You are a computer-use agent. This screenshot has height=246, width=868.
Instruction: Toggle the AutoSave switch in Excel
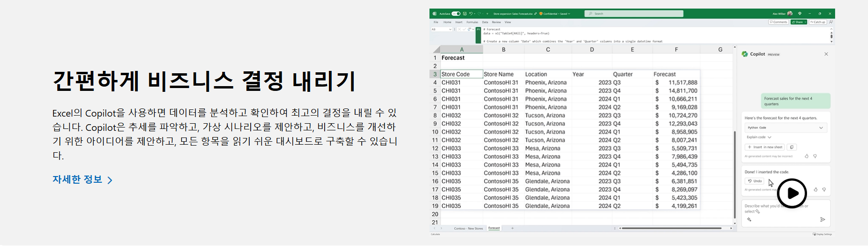[456, 14]
